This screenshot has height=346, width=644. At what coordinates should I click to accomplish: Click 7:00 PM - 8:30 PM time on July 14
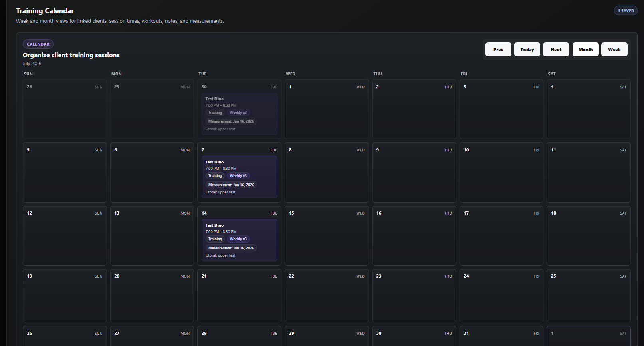click(x=221, y=232)
